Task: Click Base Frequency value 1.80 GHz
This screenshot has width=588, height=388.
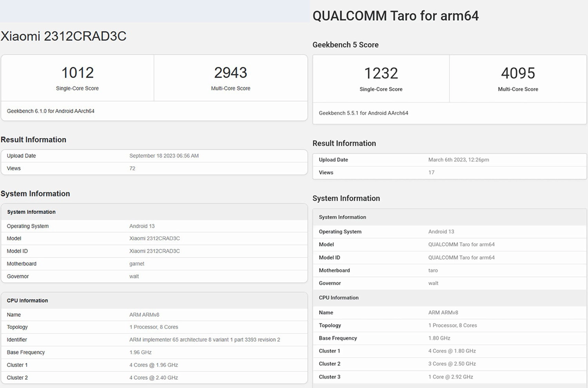Action: (x=439, y=338)
